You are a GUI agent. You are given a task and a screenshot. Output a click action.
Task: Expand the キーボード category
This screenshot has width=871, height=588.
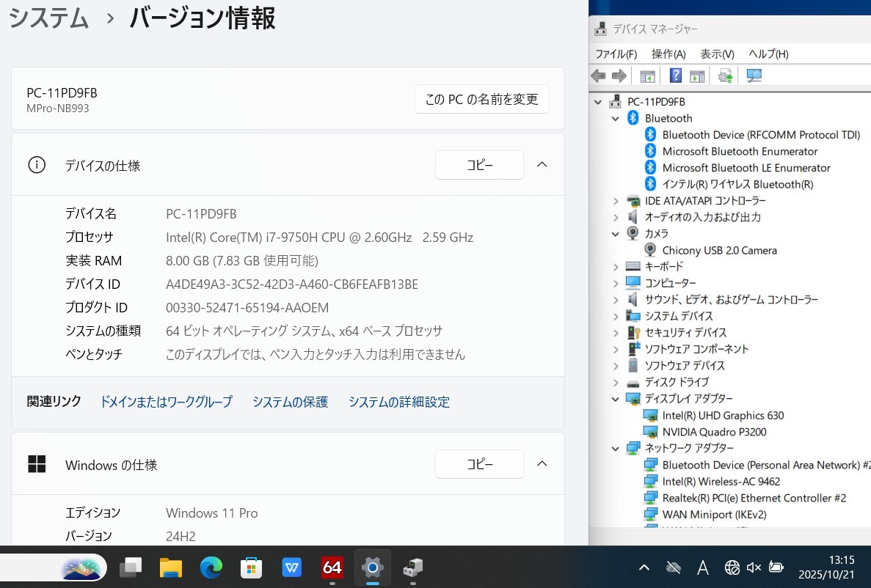click(616, 267)
